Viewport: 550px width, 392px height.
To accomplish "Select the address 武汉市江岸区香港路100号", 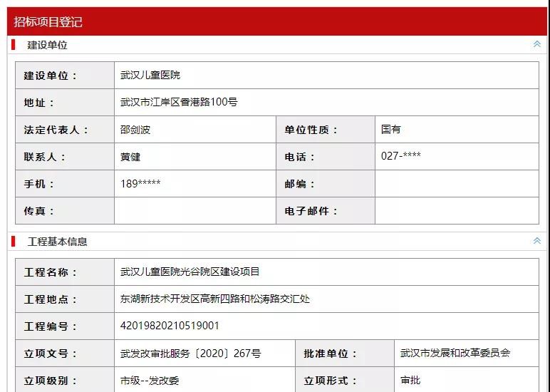I will click(x=179, y=102).
